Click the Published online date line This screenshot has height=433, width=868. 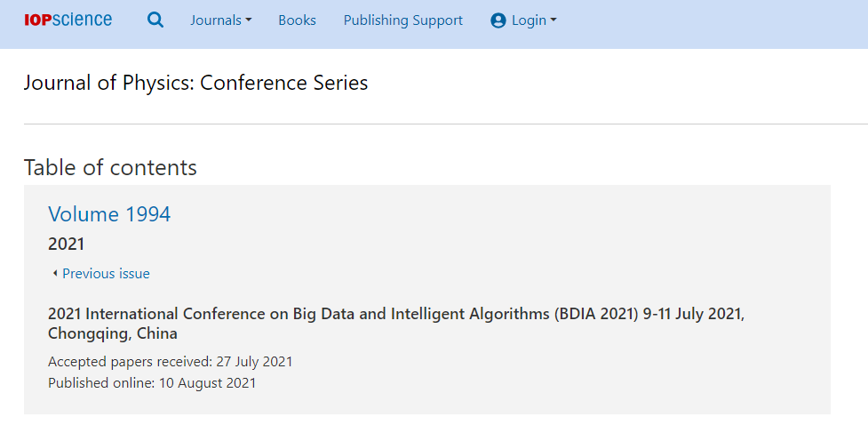point(152,383)
